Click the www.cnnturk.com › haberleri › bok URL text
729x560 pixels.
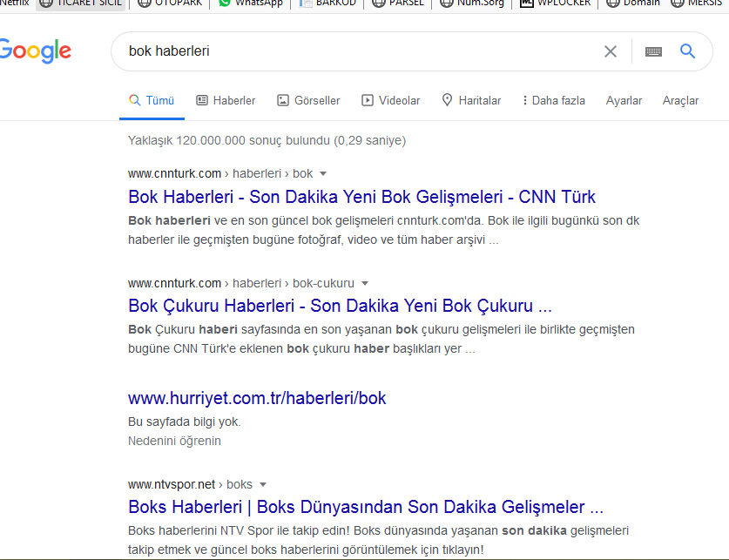[220, 174]
